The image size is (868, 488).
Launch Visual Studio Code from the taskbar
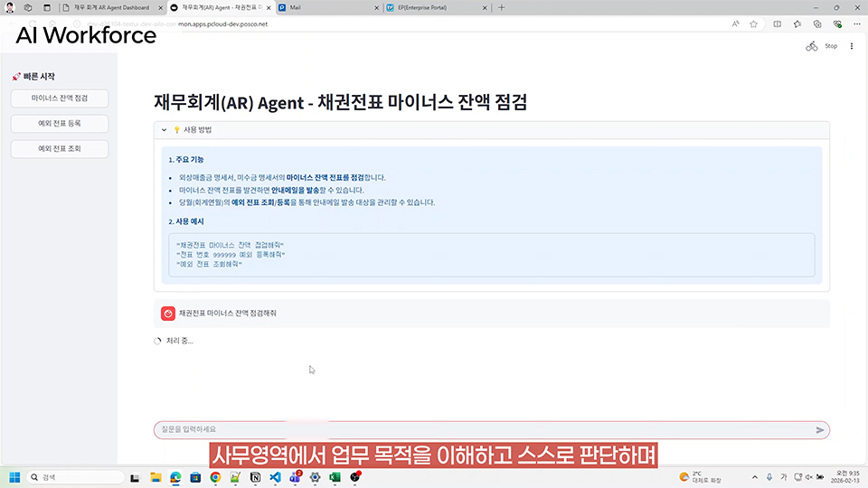pyautogui.click(x=275, y=476)
